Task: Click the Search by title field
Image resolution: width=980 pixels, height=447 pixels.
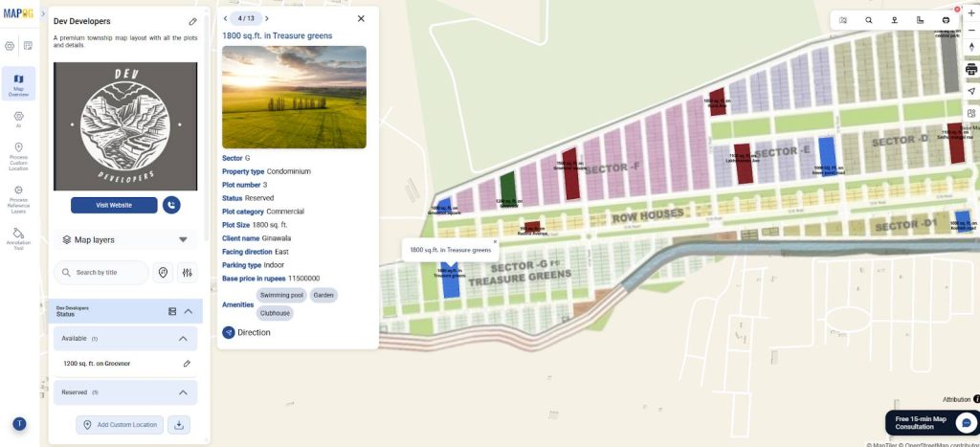Action: (x=101, y=273)
